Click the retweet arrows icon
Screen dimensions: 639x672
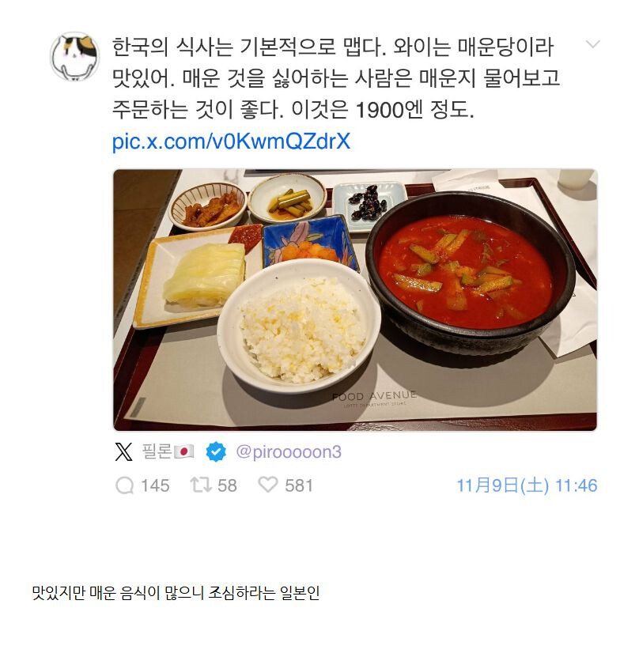(x=201, y=485)
